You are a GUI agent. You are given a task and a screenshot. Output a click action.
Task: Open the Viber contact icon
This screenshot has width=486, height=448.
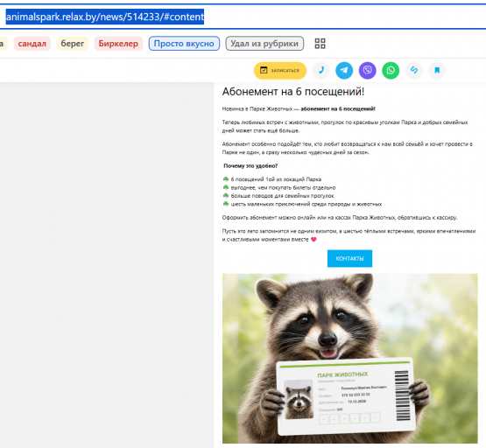367,71
